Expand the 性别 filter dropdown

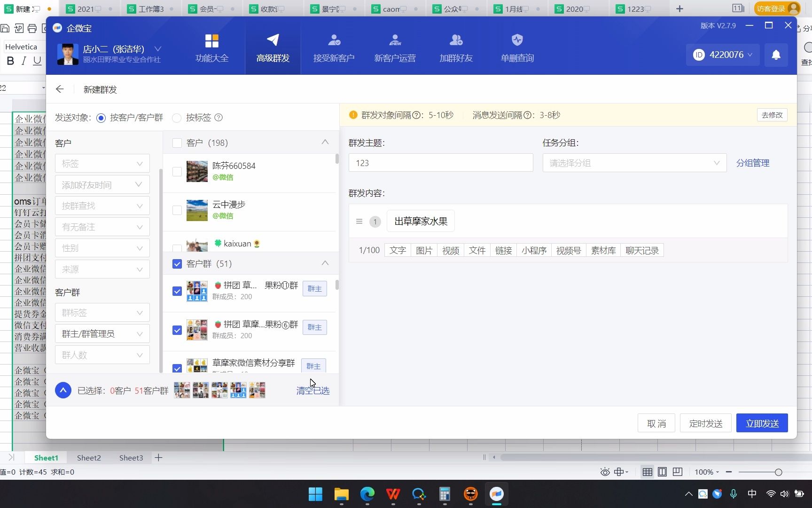(102, 248)
